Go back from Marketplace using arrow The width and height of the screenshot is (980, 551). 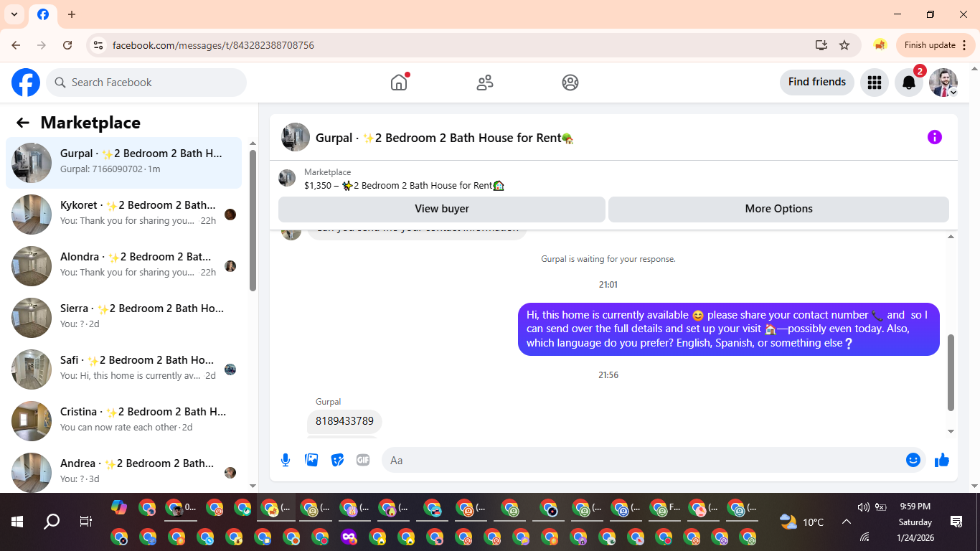tap(23, 123)
